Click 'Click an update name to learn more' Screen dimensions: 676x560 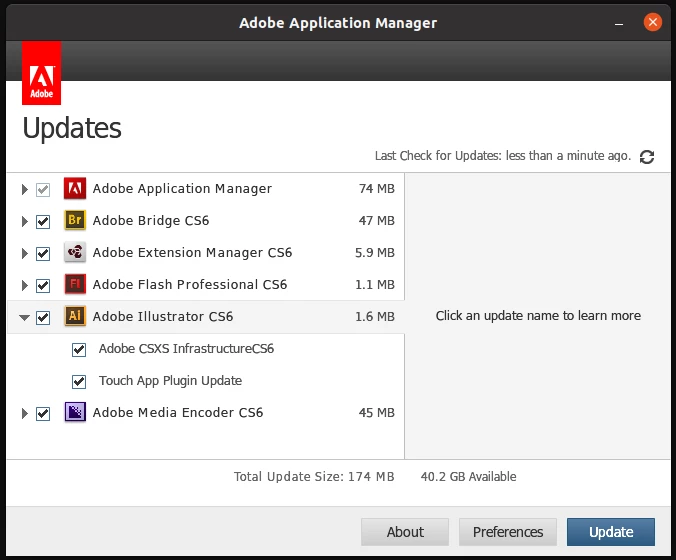tap(538, 316)
